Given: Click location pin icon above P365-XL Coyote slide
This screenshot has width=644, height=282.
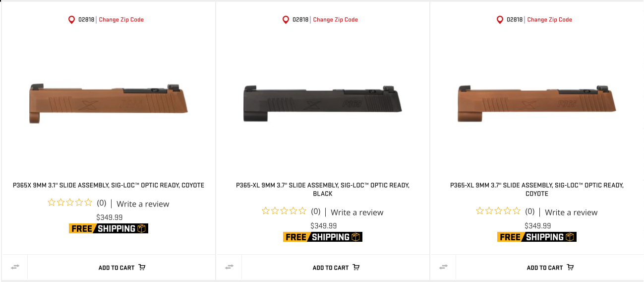Looking at the screenshot, I should 500,20.
